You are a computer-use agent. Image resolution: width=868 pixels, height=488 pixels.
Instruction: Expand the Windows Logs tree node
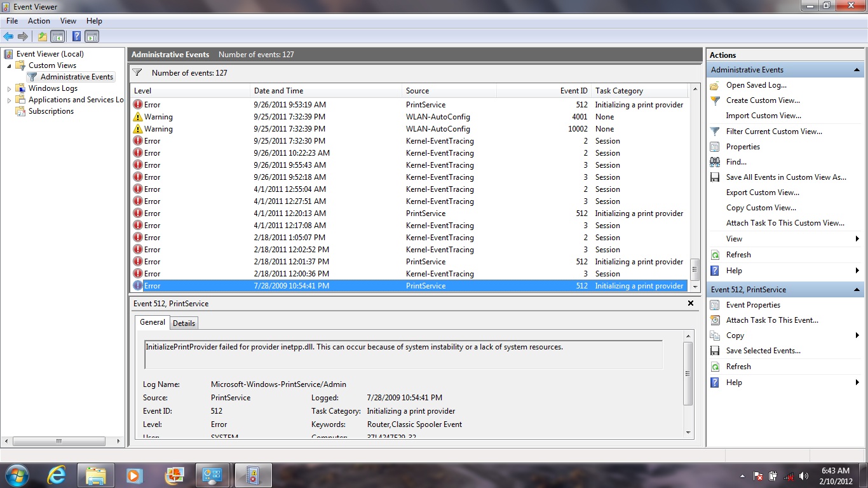9,88
